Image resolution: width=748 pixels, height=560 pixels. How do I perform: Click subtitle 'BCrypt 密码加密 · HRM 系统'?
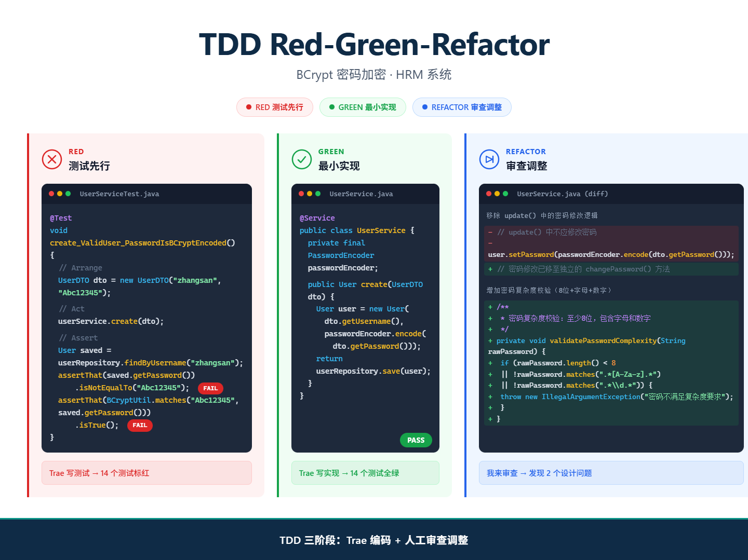(x=374, y=75)
